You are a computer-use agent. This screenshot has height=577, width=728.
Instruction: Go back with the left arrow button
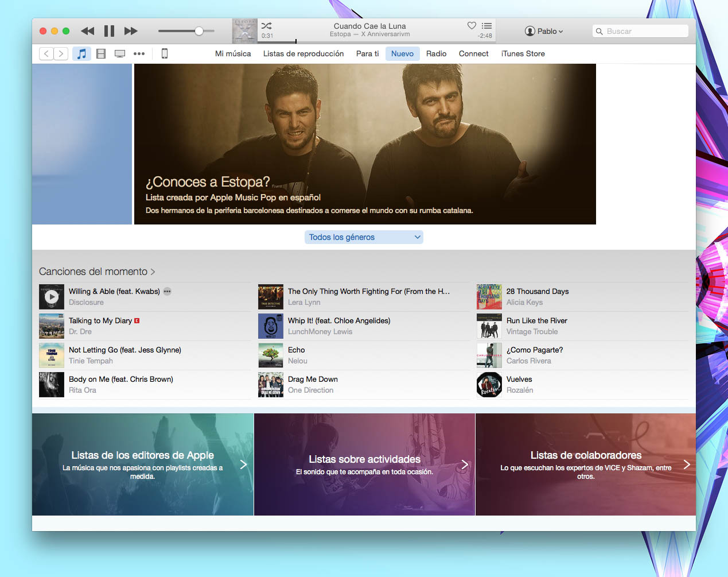[x=46, y=53]
